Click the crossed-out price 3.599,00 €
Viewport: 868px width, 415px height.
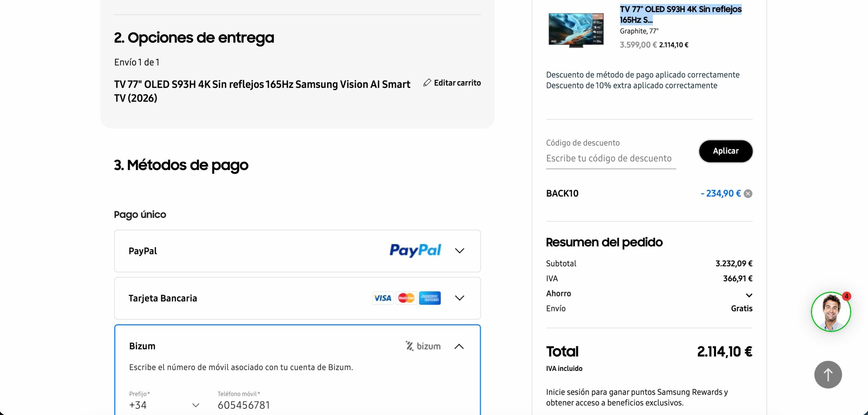pos(638,45)
